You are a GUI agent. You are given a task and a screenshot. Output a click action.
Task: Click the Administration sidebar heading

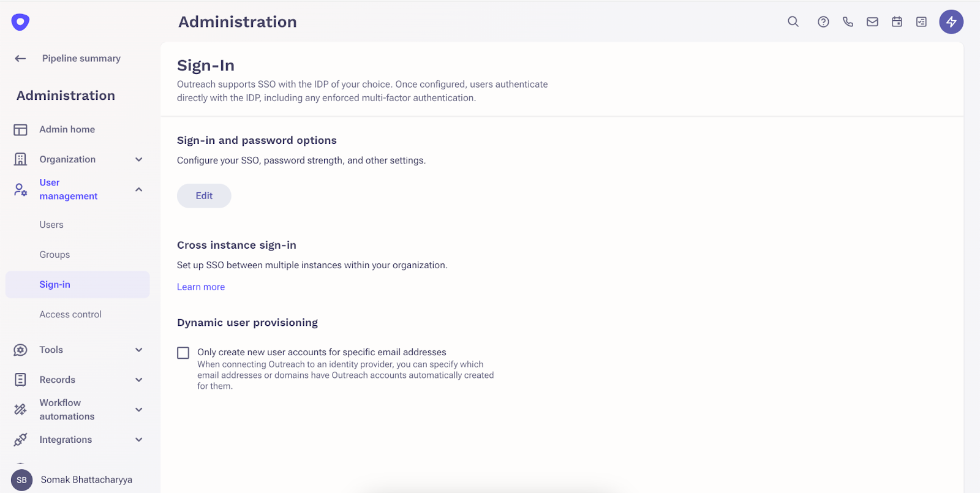pos(66,96)
